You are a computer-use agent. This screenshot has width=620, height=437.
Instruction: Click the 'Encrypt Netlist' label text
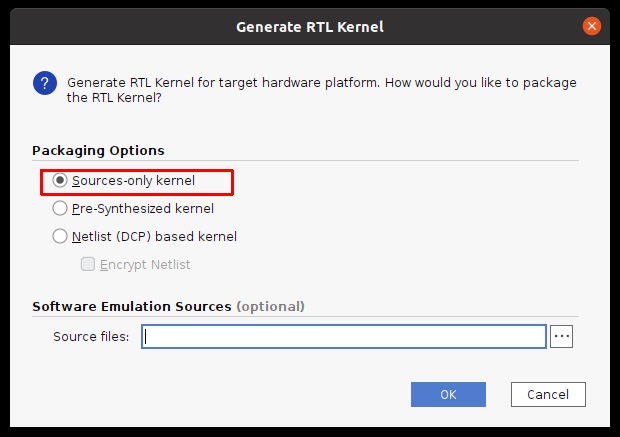(145, 265)
